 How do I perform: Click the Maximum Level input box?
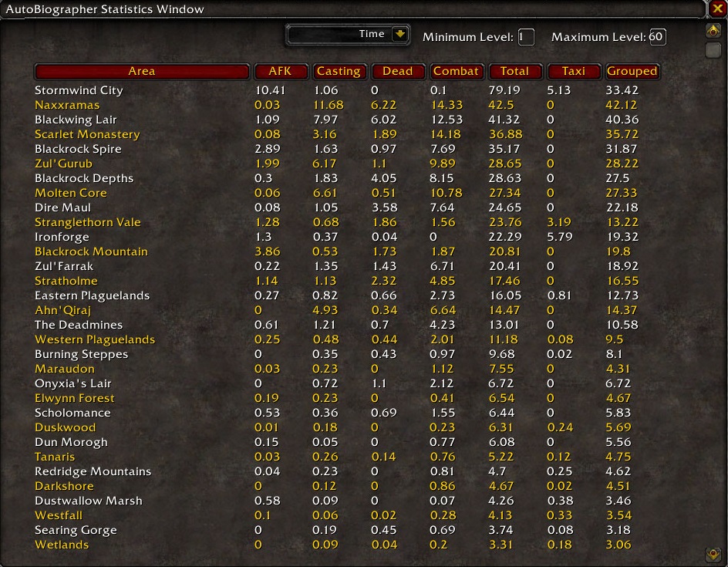[x=657, y=37]
